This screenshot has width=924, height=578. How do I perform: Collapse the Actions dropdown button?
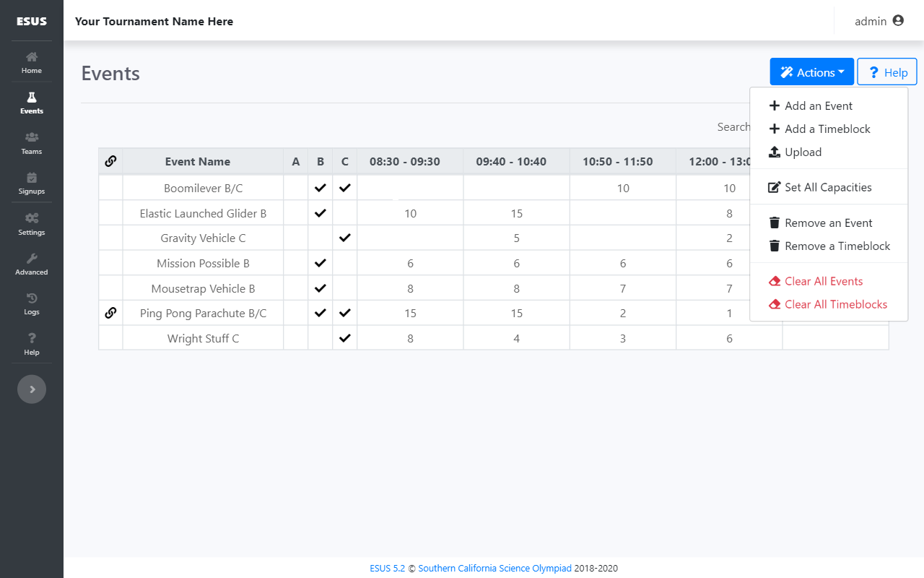pyautogui.click(x=811, y=72)
